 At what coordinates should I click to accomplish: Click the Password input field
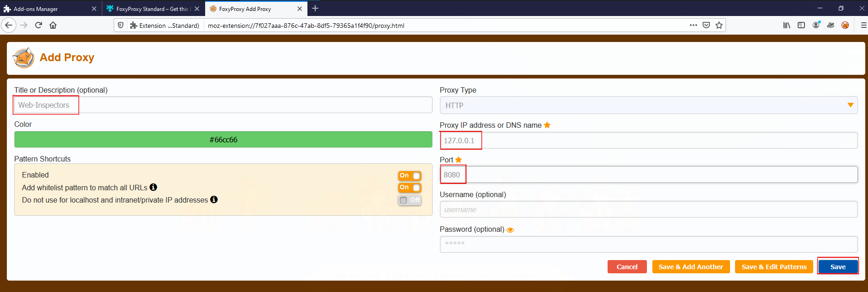coord(648,244)
